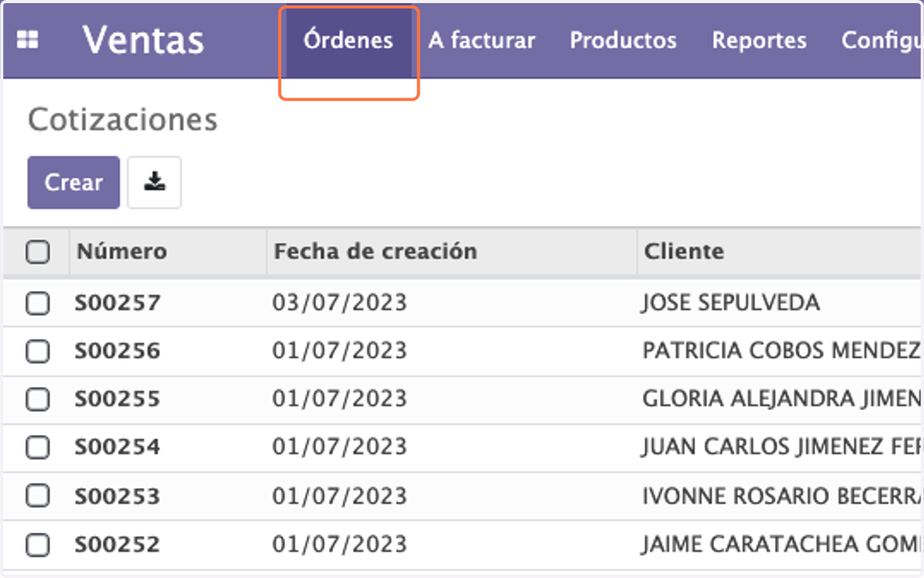Open the Productos menu

coord(623,40)
